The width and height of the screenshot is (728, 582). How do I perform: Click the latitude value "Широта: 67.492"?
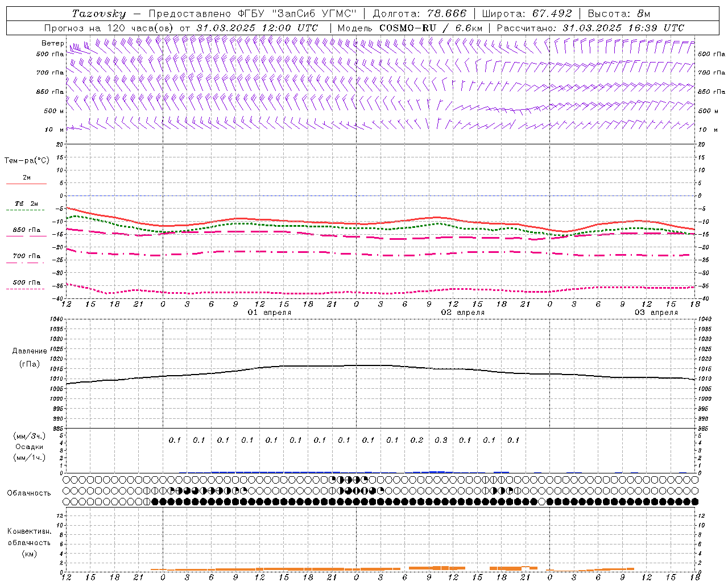point(526,14)
